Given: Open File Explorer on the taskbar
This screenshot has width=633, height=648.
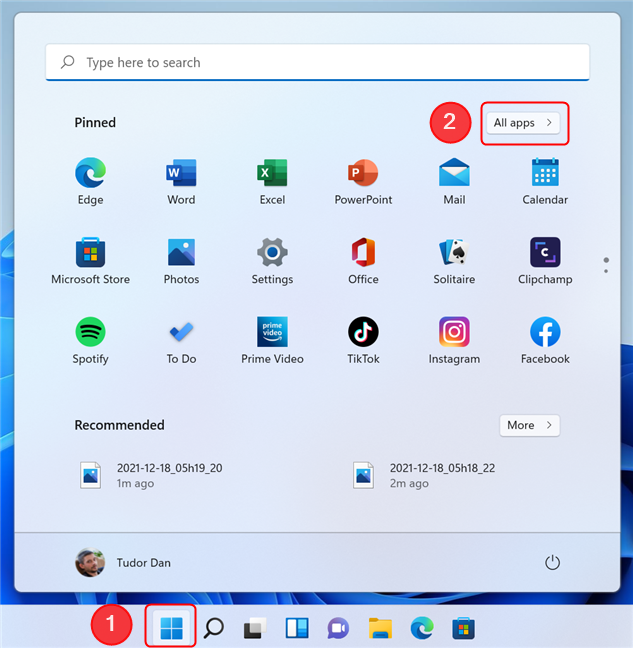Looking at the screenshot, I should (x=380, y=628).
